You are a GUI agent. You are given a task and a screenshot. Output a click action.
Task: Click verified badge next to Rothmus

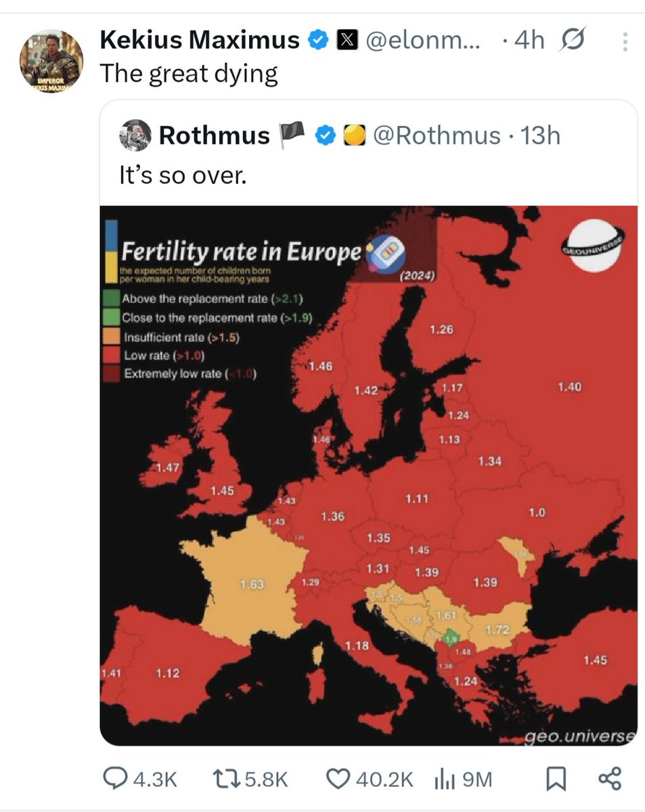click(327, 136)
